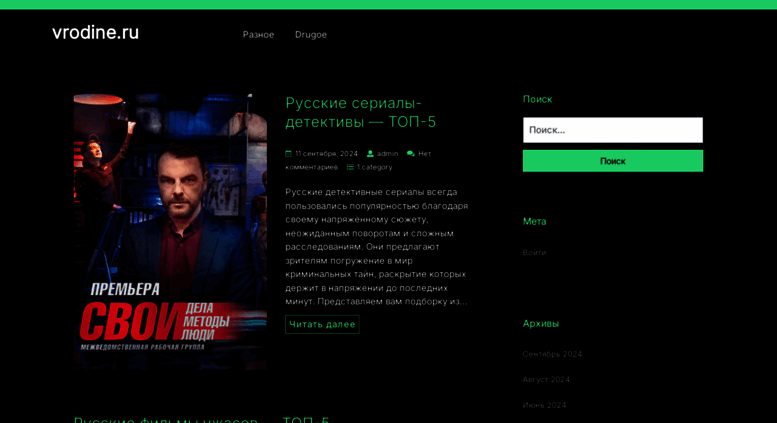Open the Нет комментариев link
The image size is (777, 423).
pos(358,160)
